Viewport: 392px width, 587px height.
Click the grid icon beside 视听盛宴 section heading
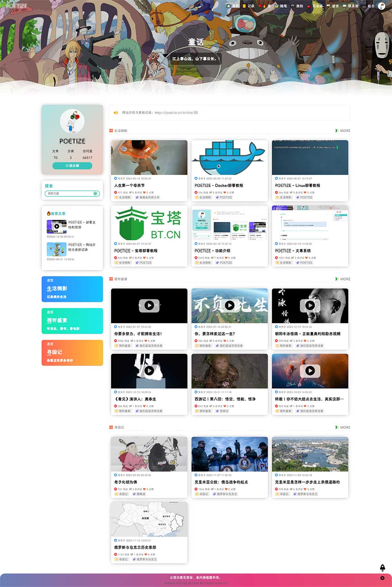111,279
